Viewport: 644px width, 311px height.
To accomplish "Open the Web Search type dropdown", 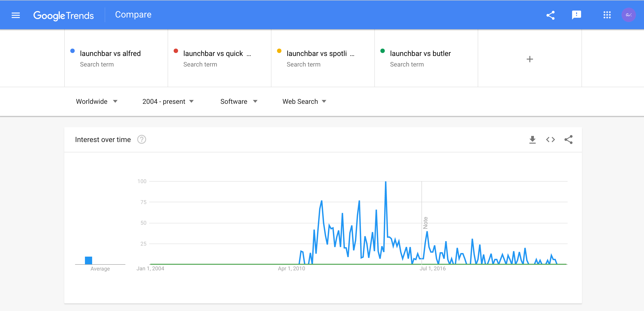I will pyautogui.click(x=304, y=102).
